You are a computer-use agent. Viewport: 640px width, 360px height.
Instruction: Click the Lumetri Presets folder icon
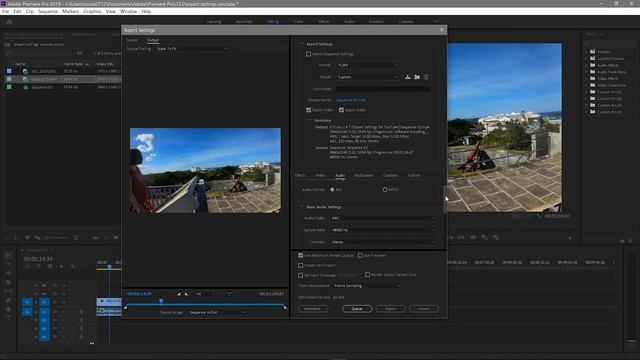point(593,58)
